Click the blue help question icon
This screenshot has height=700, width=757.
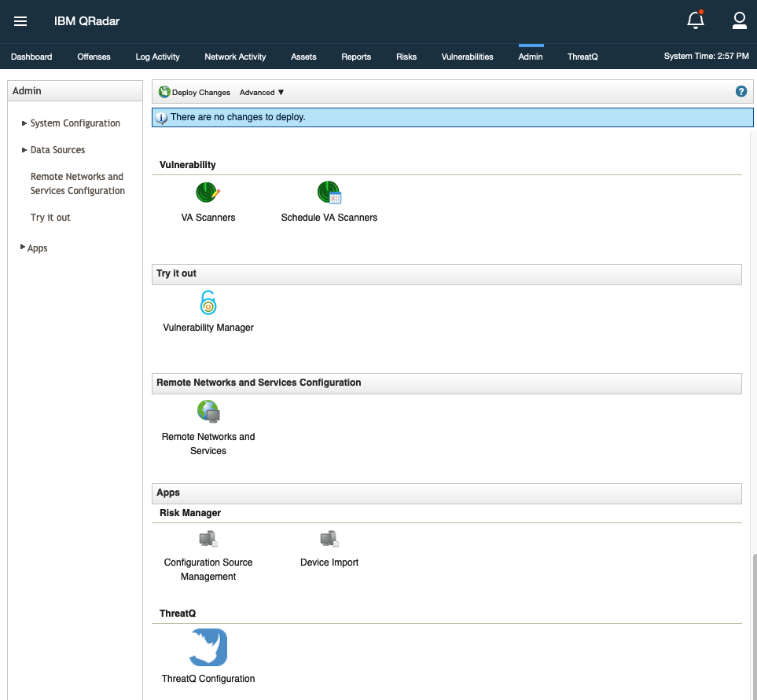point(741,91)
